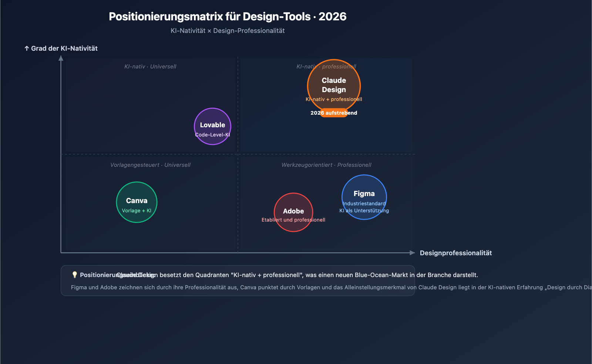The image size is (592, 364).
Task: Click the X-axis arrow tip
Action: (x=413, y=253)
